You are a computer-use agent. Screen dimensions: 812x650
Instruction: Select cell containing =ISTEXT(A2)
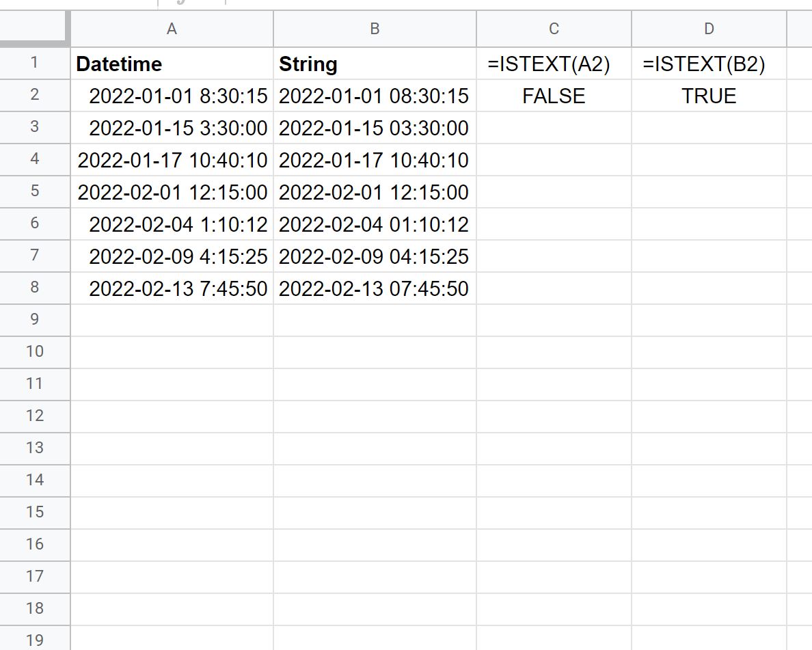click(554, 64)
